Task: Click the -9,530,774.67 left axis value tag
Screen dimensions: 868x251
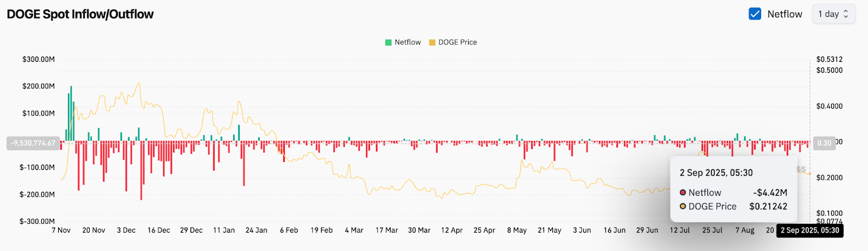Action: (34, 143)
